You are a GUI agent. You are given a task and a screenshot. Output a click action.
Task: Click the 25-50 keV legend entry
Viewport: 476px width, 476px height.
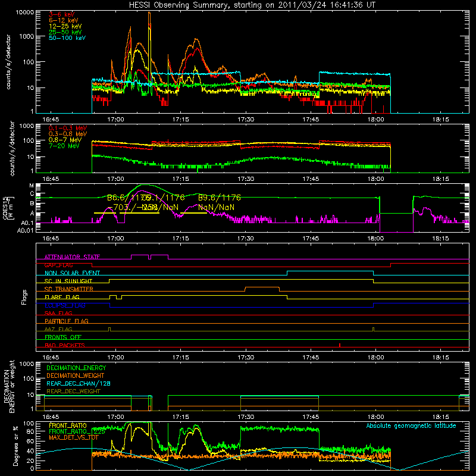65,32
